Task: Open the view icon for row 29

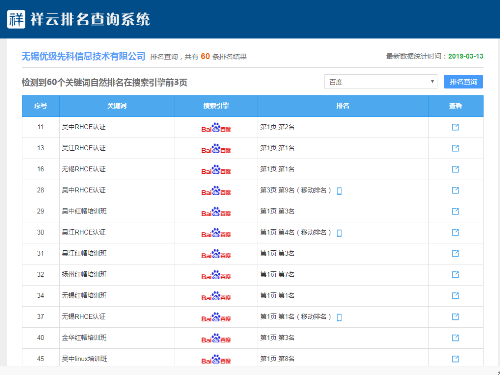Action: [455, 211]
